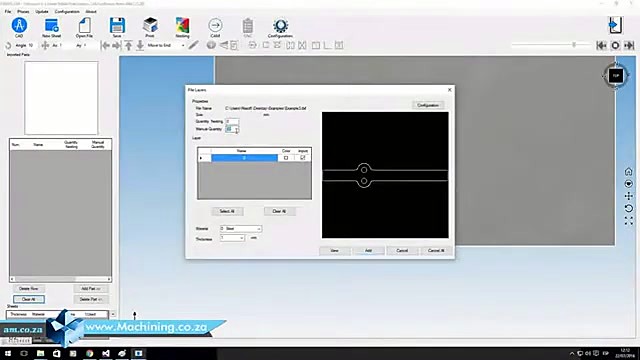Click Clear All in Imported Parts panel
This screenshot has width=640, height=360.
(29, 299)
